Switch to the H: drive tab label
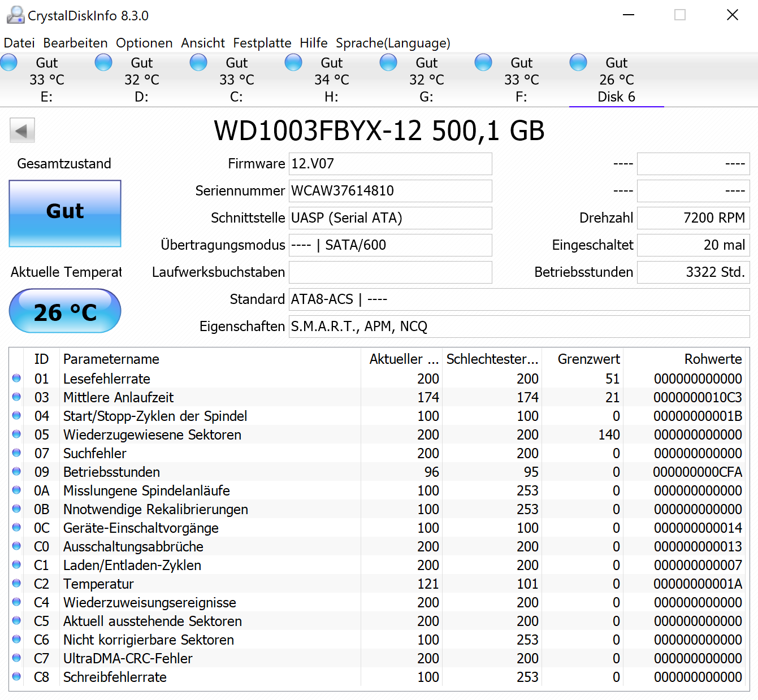Viewport: 758px width, 700px height. click(331, 97)
